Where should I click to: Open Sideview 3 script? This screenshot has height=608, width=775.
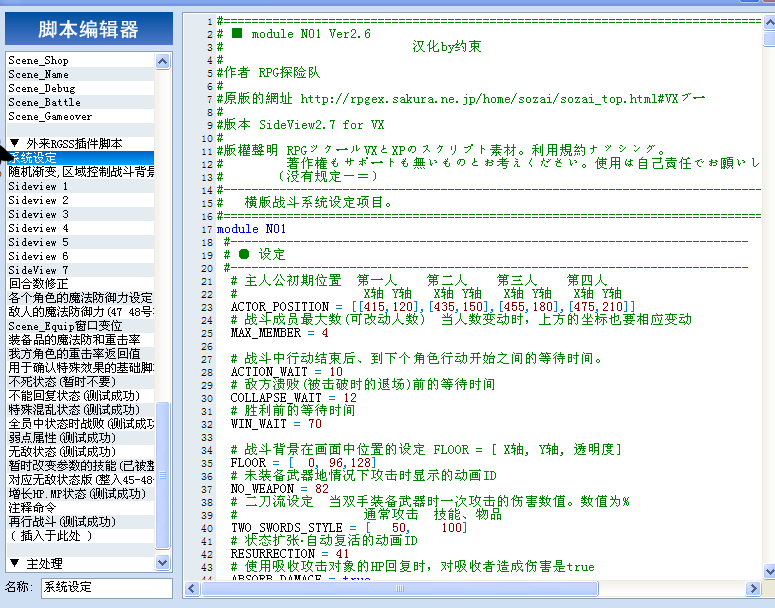pos(81,214)
